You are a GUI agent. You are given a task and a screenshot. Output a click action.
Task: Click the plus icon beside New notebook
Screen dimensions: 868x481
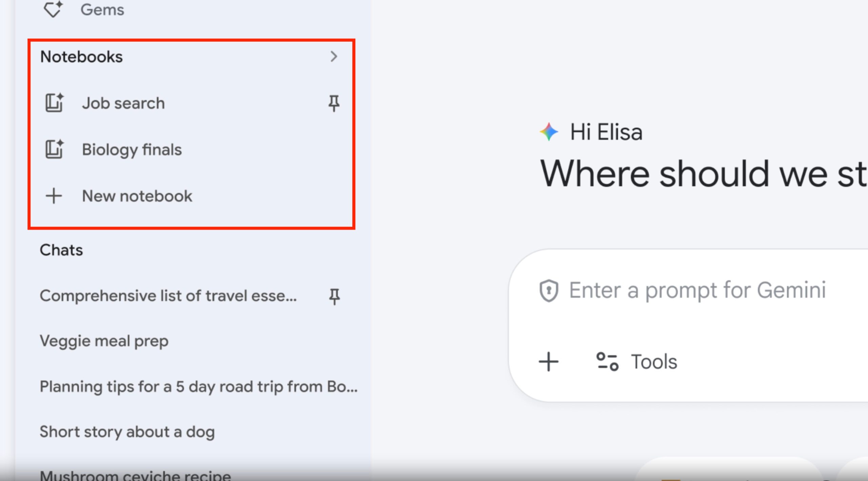point(54,196)
